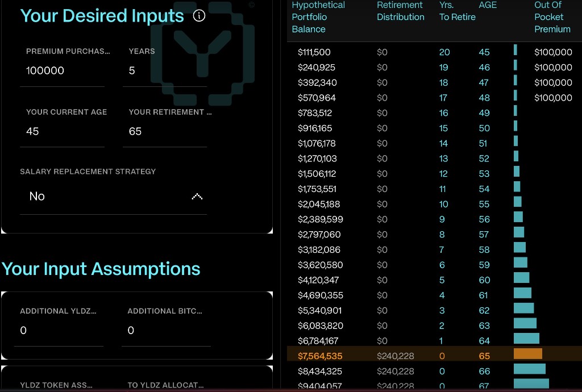
Task: Select the highlighted $7,564,535 balance cell
Action: coord(320,356)
